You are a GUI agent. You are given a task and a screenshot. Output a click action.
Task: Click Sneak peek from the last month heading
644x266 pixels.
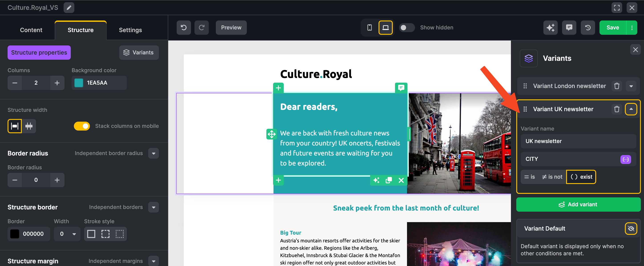click(406, 208)
